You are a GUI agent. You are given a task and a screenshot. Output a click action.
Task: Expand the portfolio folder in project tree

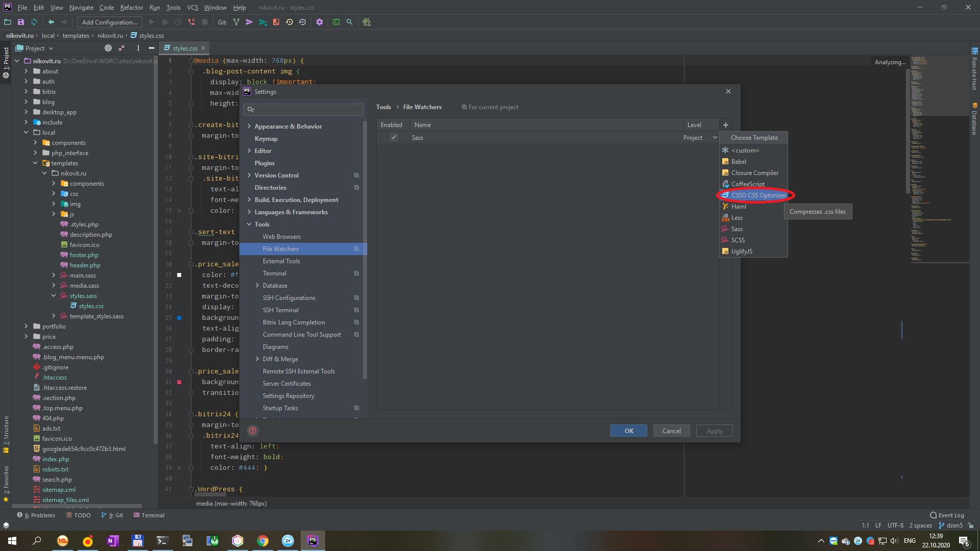26,327
